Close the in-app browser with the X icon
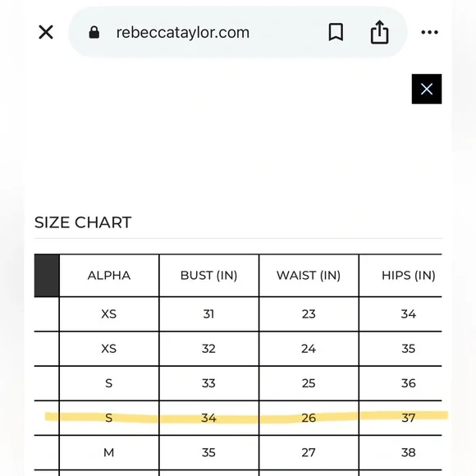The width and height of the screenshot is (476, 476). [x=46, y=32]
